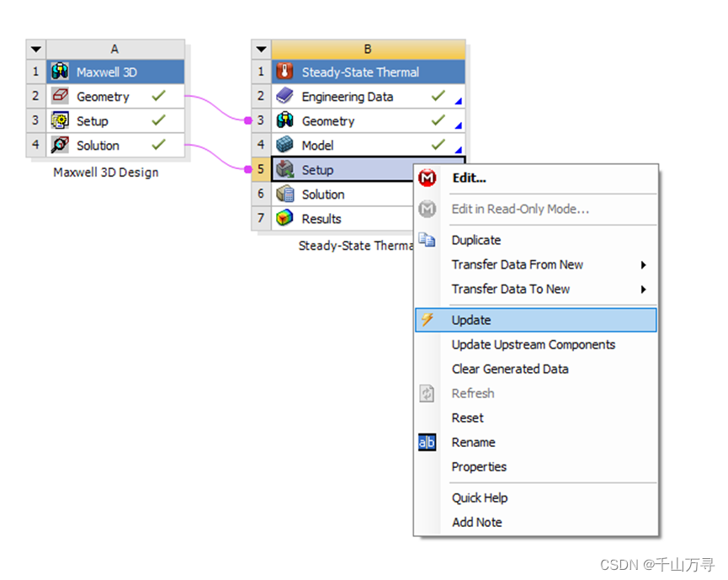Click blue corner triangle on Engineering Data cell
This screenshot has width=728, height=580.
[x=459, y=101]
